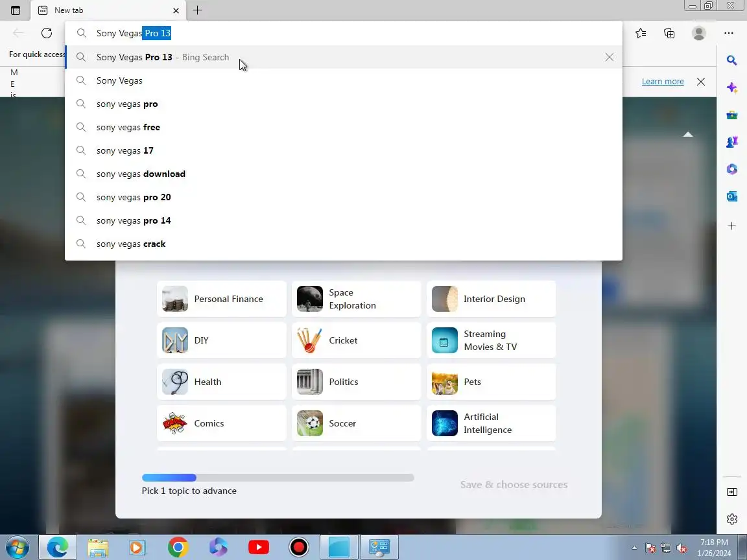Open sidebar Search icon
The image size is (747, 560).
point(731,60)
